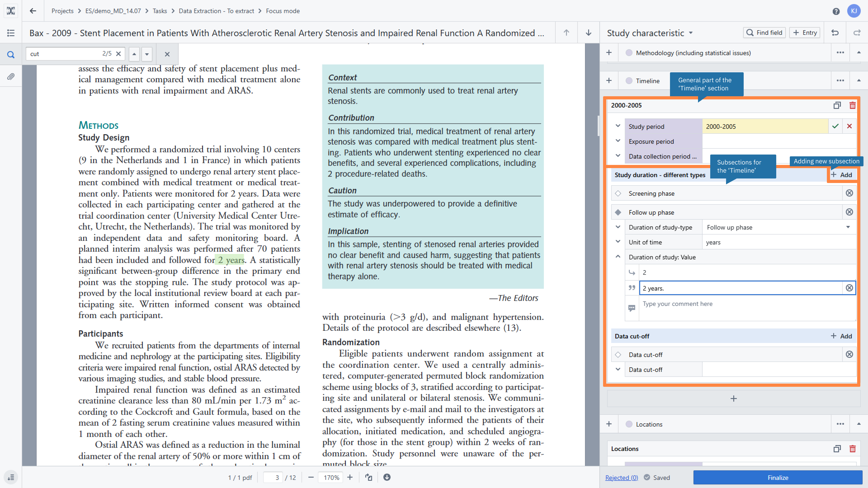The width and height of the screenshot is (868, 488).
Task: Open the attachments paperclip icon
Action: pos(11,76)
